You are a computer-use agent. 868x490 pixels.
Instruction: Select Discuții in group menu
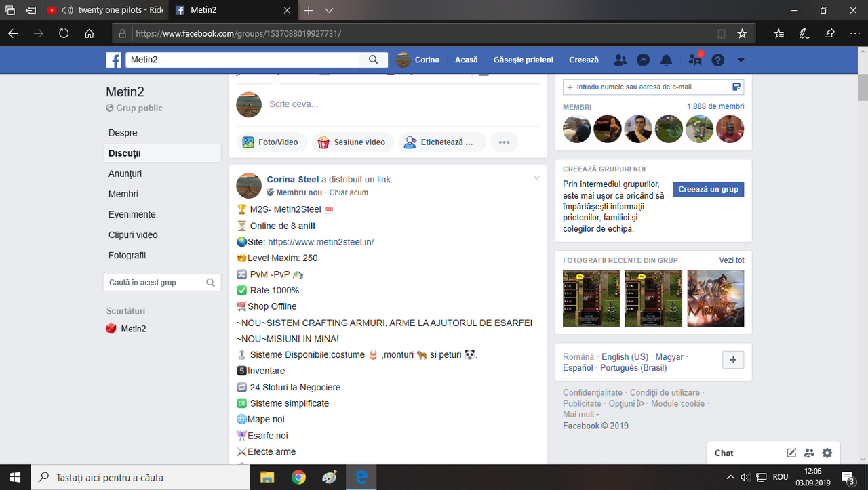pyautogui.click(x=162, y=153)
